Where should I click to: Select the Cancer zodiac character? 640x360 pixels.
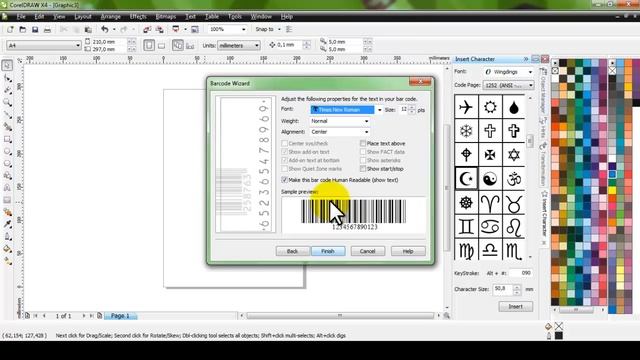tap(490, 226)
